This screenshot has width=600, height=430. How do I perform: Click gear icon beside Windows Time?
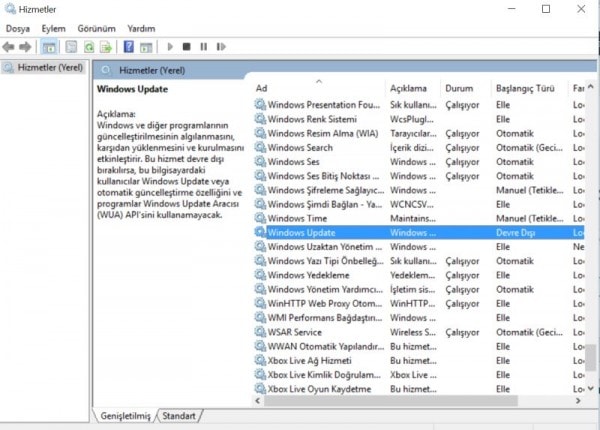point(260,218)
